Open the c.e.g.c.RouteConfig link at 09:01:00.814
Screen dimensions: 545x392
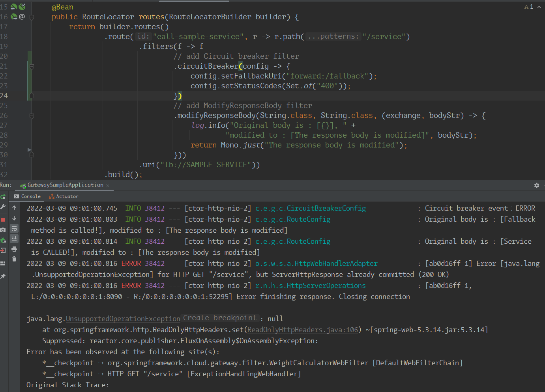(293, 241)
